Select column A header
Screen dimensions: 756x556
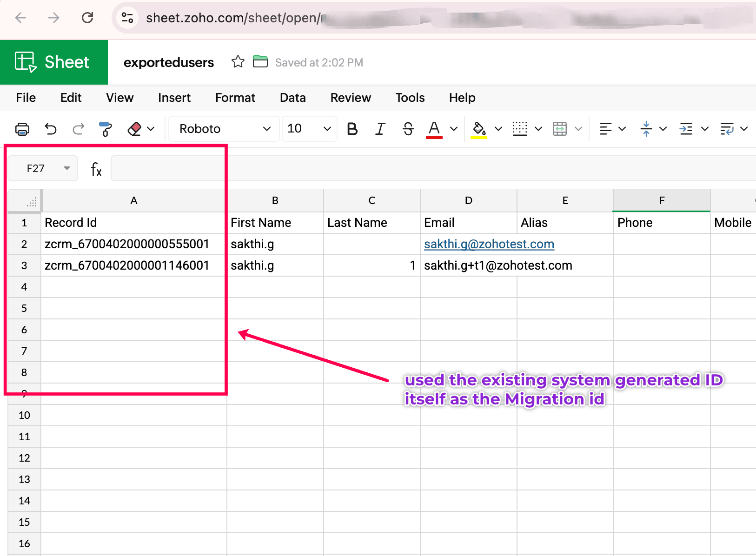(x=134, y=201)
